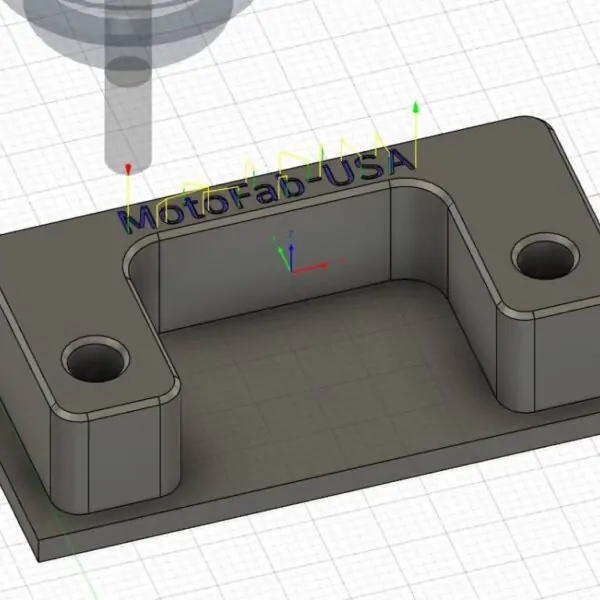Pick the front face of left boss
Screen dimensions: 600x600
pos(120,460)
